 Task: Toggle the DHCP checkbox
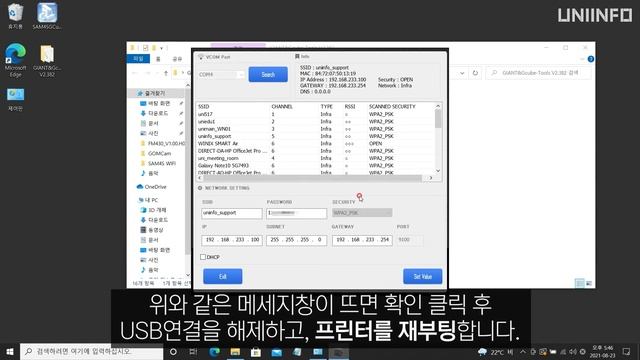[x=203, y=257]
